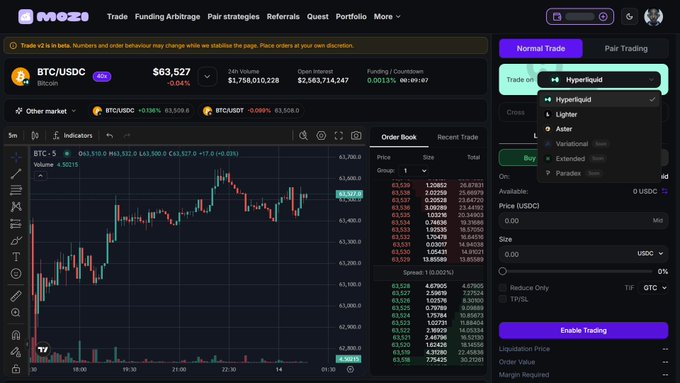Open chart settings circle icon
The height and width of the screenshot is (383, 680).
(x=321, y=135)
